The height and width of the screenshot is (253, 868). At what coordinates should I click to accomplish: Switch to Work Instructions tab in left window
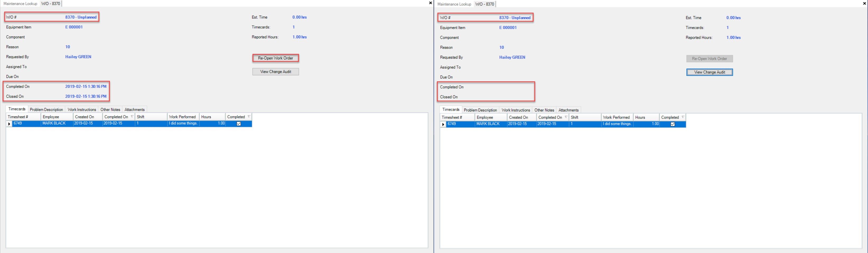[x=82, y=110]
